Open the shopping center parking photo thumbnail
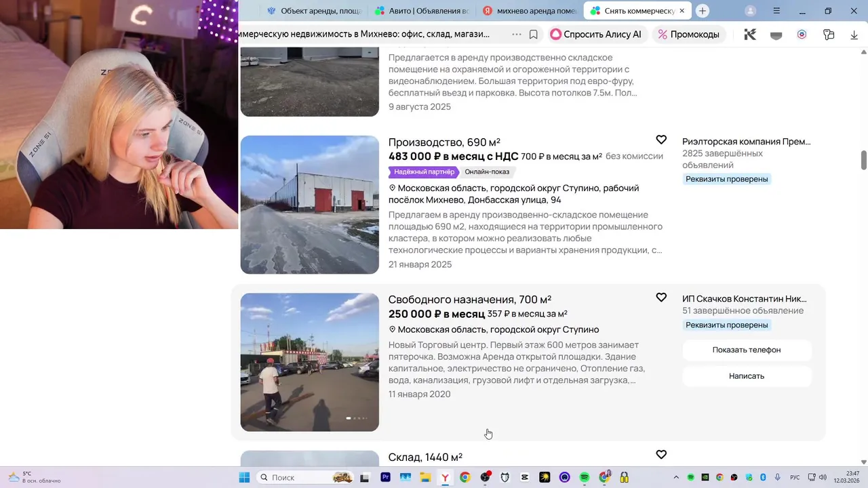The width and height of the screenshot is (868, 488). [310, 362]
